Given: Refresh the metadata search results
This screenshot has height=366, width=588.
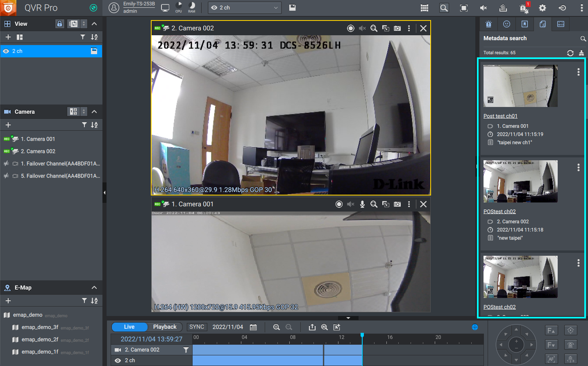Looking at the screenshot, I should pos(570,53).
